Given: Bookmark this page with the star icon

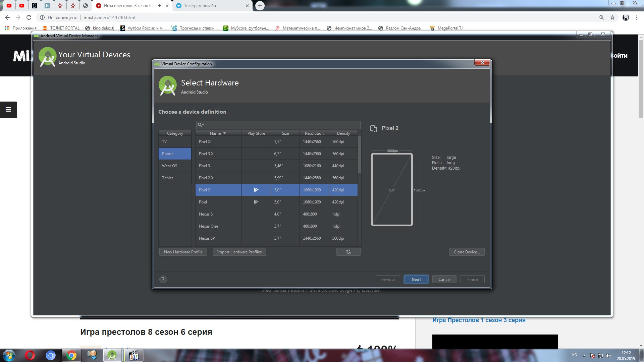Looking at the screenshot, I should tap(612, 17).
